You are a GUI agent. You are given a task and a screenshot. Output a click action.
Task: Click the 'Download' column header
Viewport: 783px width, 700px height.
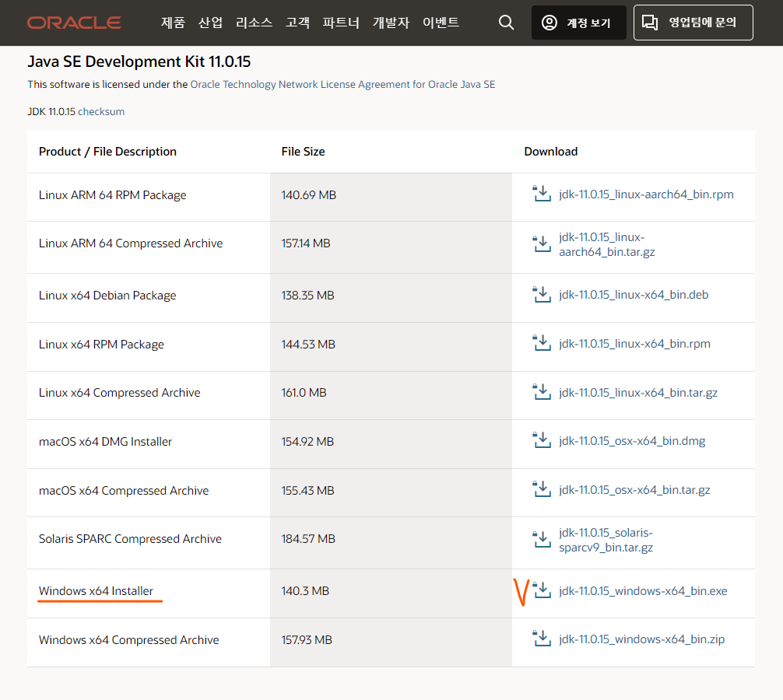pyautogui.click(x=551, y=152)
